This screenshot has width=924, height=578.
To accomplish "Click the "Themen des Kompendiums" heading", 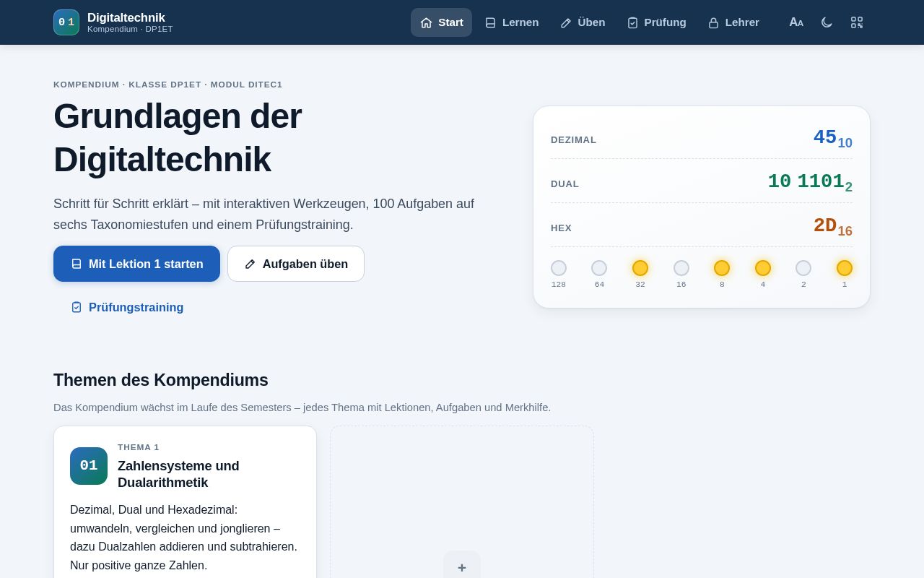I will pos(161,380).
